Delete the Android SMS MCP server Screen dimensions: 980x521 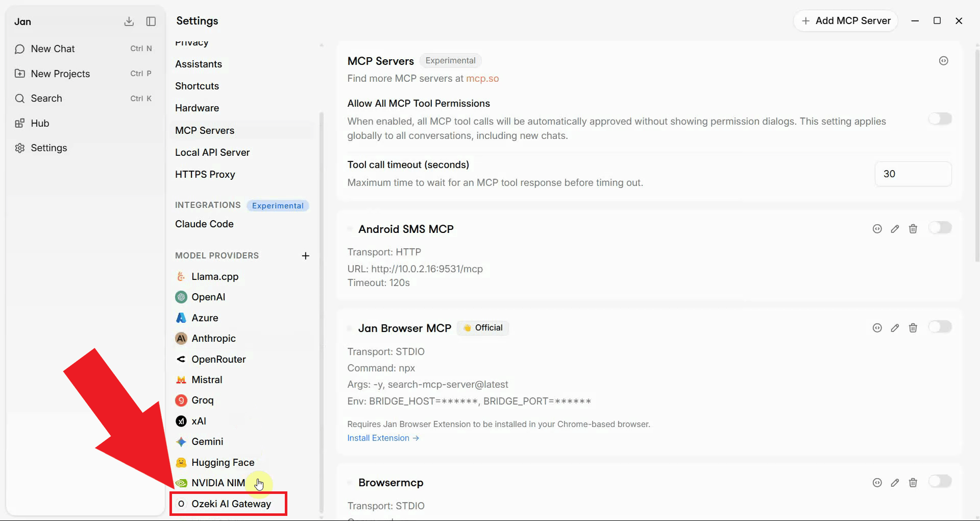(913, 229)
